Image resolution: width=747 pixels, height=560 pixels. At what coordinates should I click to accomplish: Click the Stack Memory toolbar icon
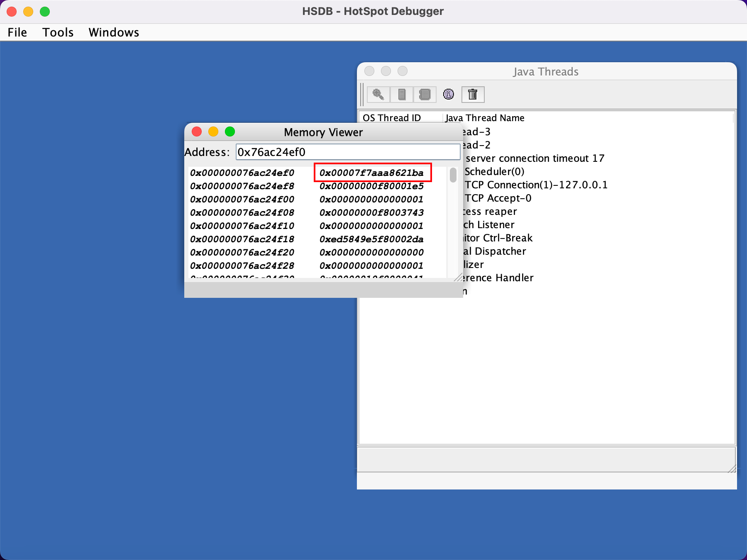[x=402, y=95]
